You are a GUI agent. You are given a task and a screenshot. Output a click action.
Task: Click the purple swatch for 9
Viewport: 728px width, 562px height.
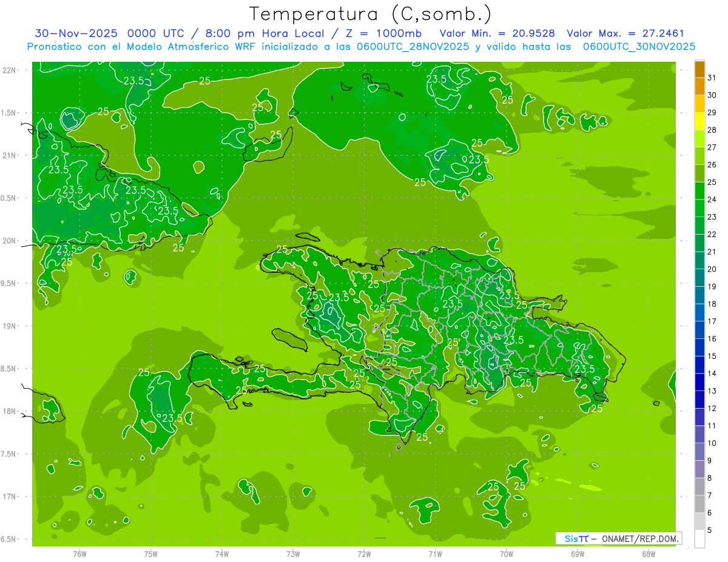coord(699,452)
